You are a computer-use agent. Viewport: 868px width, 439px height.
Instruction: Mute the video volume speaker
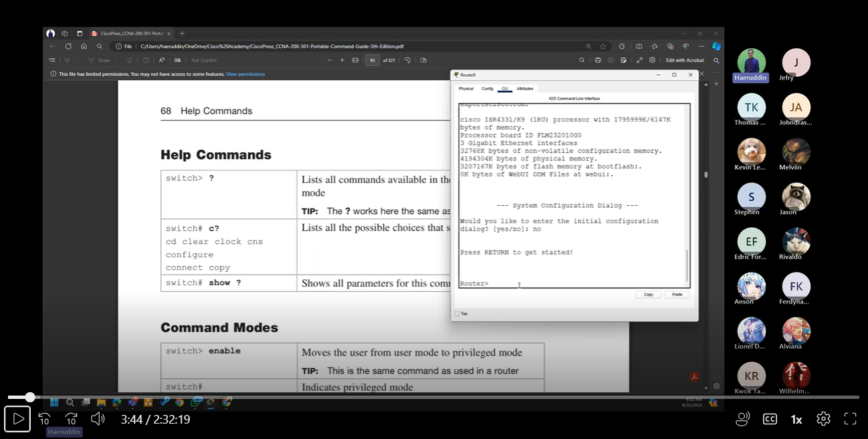coord(98,419)
